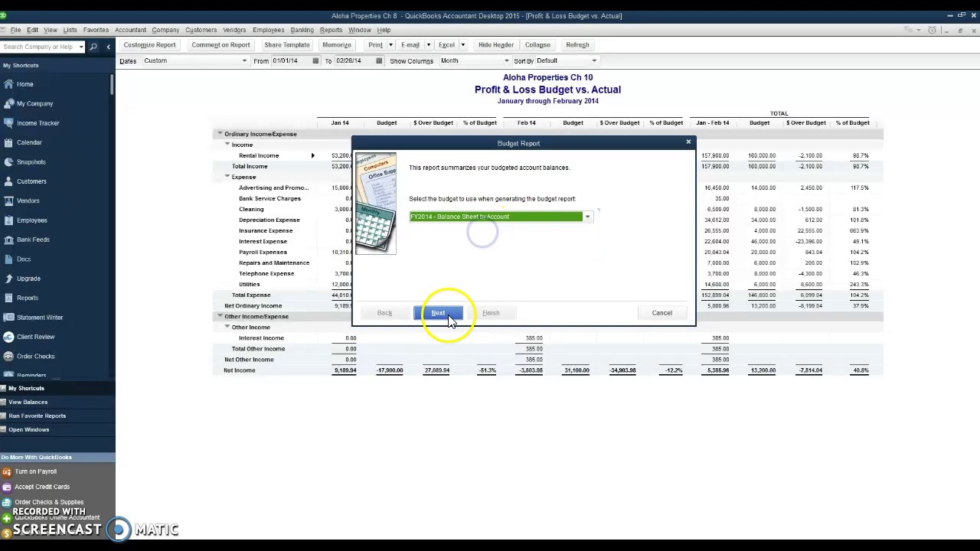Open the Home shortcut icon

point(8,84)
